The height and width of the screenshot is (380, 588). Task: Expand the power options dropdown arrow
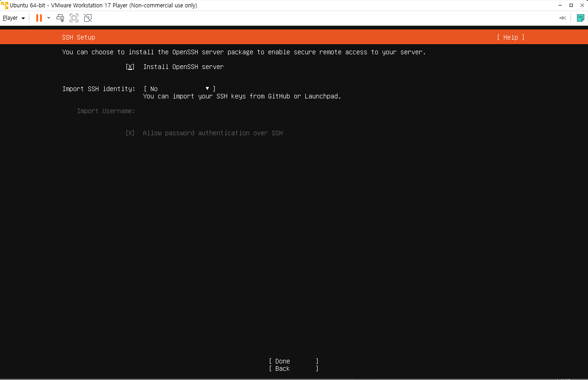[x=49, y=18]
